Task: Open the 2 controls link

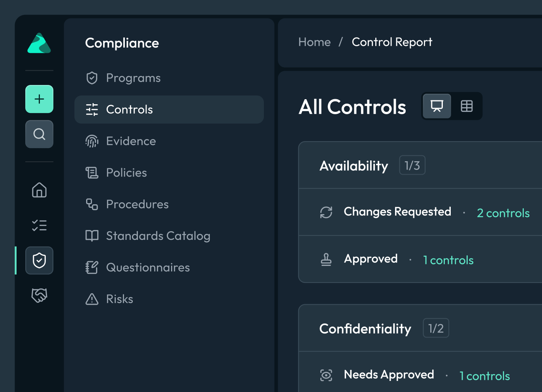Action: 503,213
